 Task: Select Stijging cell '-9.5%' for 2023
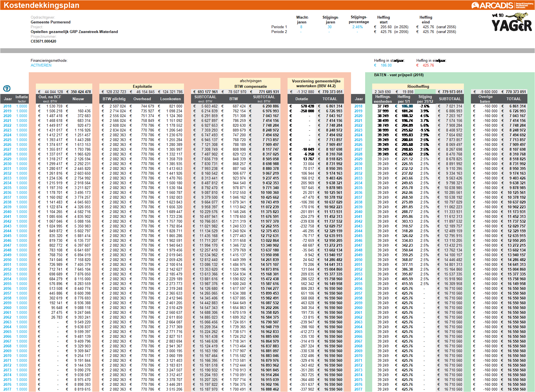[425, 130]
